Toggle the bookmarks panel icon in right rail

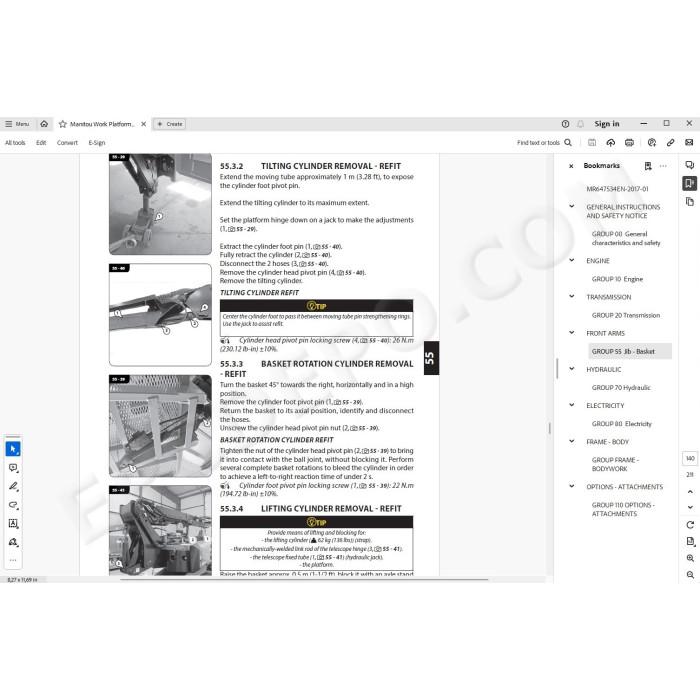(x=689, y=183)
